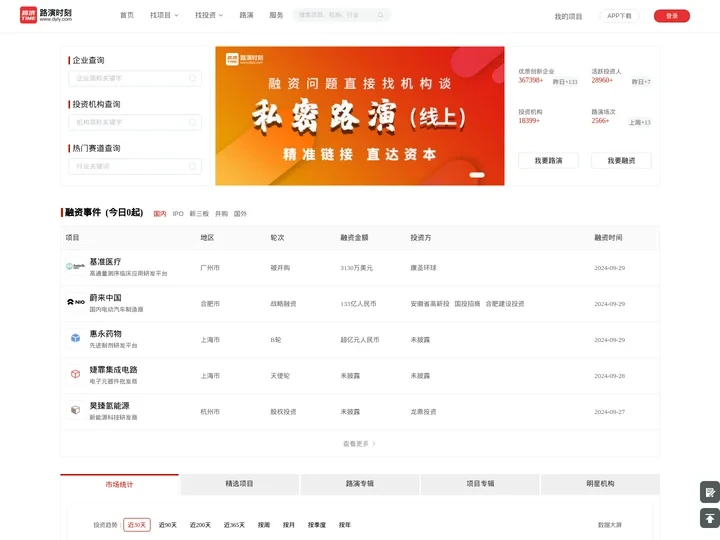Open 我的项目 link

pos(568,17)
